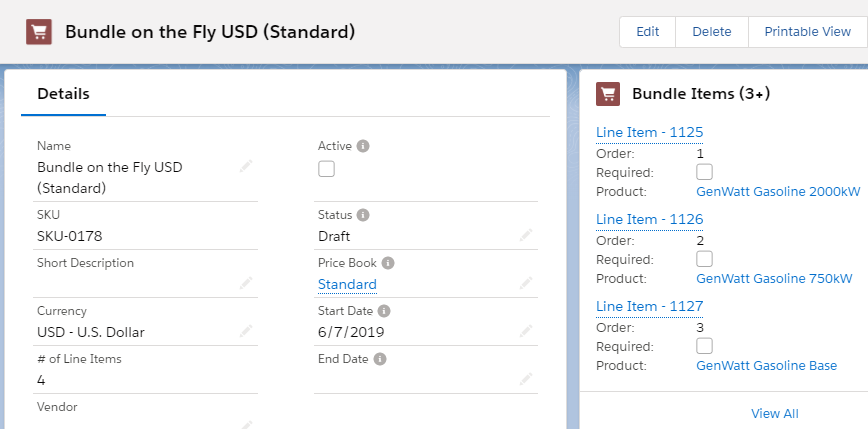The image size is (868, 429).
Task: Open GenWatt Gasoline 750kW product link
Action: [774, 278]
